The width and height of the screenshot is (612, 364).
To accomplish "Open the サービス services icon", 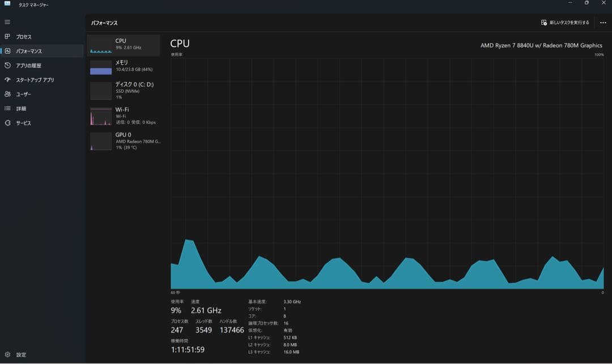I will pyautogui.click(x=7, y=123).
